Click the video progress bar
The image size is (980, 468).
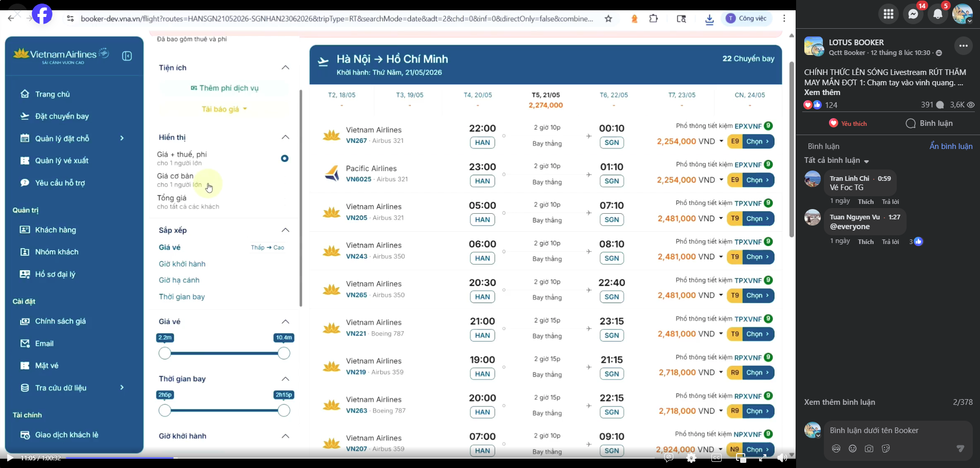pyautogui.click(x=360, y=458)
